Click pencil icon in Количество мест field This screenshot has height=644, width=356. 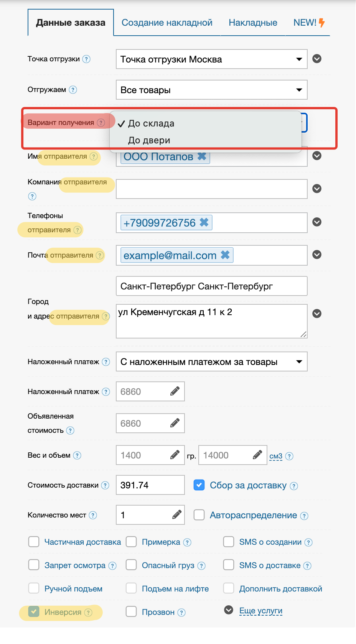pyautogui.click(x=176, y=514)
